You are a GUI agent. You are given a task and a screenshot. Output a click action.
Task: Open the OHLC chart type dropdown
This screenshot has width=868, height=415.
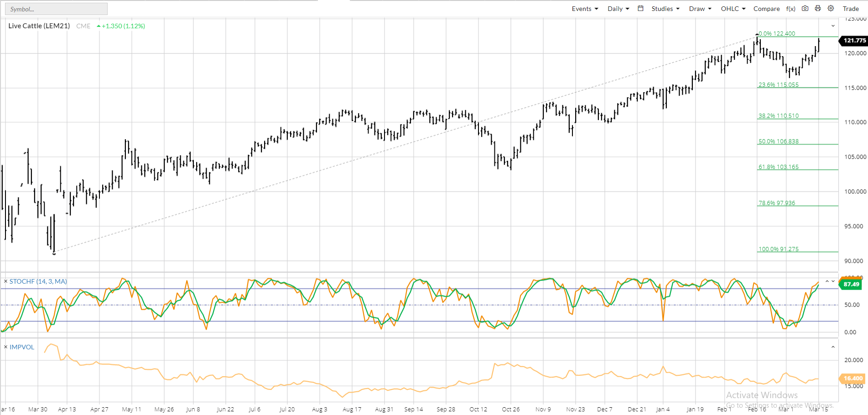733,9
